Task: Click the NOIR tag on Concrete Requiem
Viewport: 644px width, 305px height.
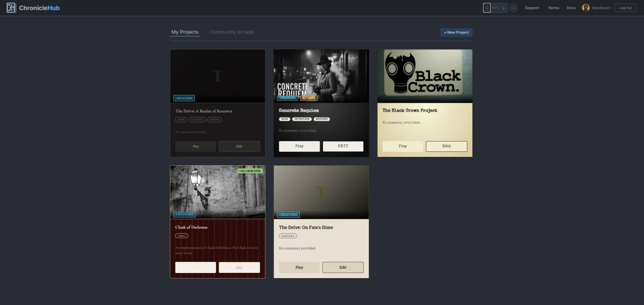Action: click(284, 119)
